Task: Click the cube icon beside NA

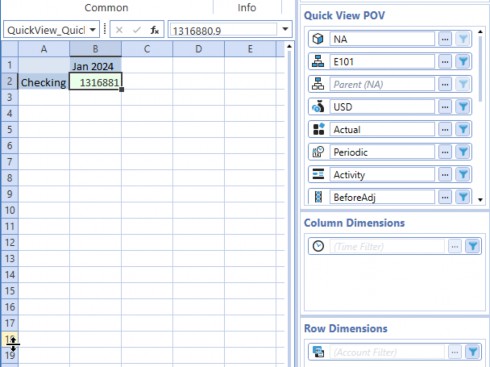Action: click(318, 39)
